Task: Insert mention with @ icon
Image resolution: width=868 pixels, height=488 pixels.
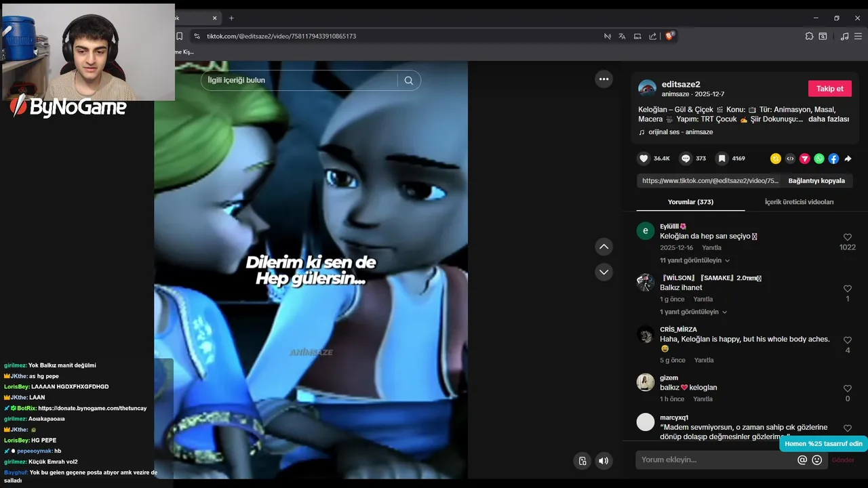Action: click(x=802, y=460)
